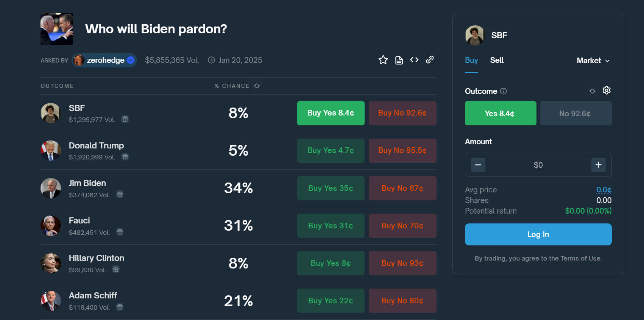The image size is (644, 320).
Task: Switch to the No 92.6¢ outcome
Action: 575,113
